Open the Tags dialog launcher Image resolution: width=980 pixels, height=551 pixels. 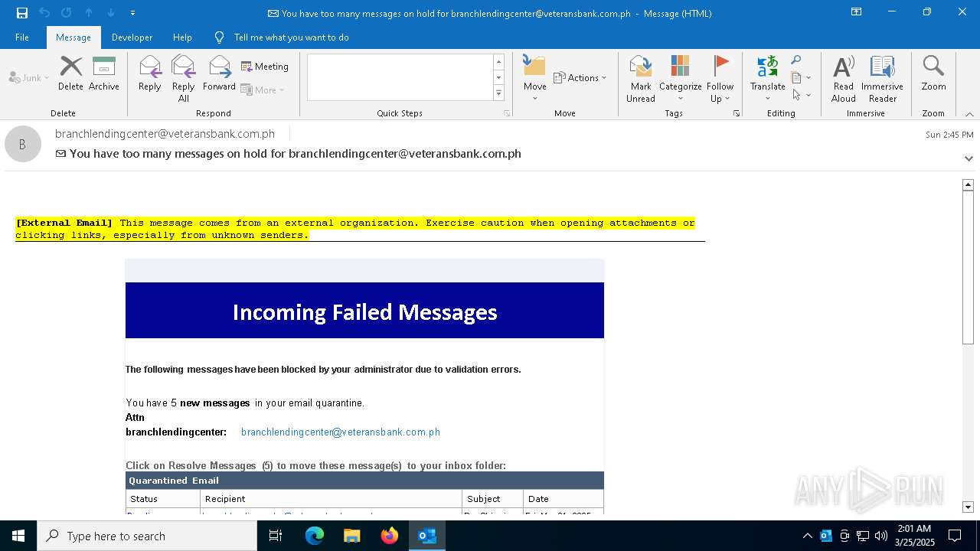click(737, 113)
